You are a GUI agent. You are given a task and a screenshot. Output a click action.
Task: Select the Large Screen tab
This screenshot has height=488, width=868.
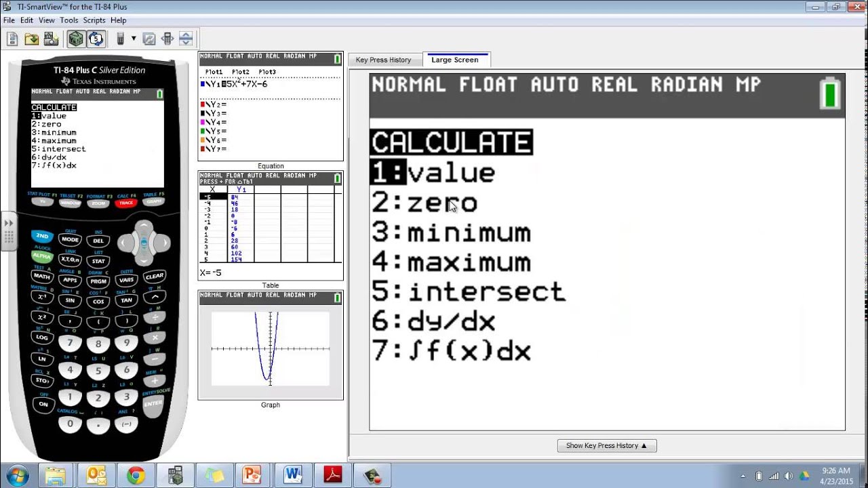[x=455, y=60]
